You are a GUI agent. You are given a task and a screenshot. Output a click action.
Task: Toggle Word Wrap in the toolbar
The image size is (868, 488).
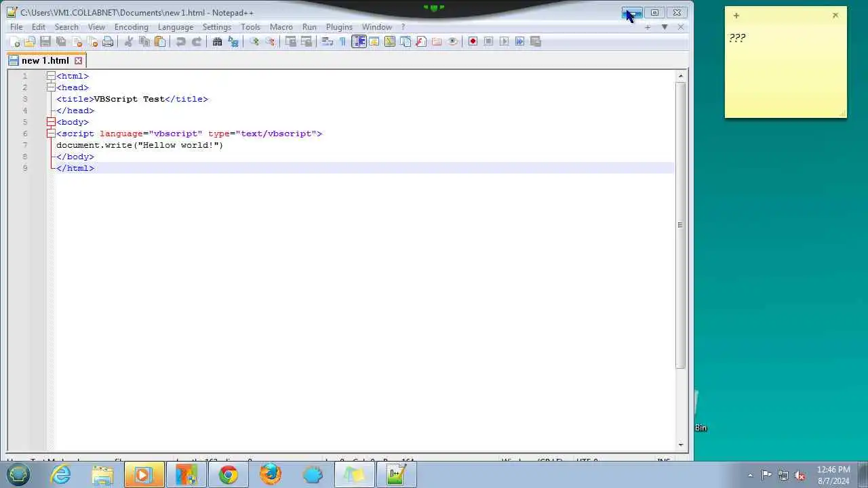(x=327, y=41)
